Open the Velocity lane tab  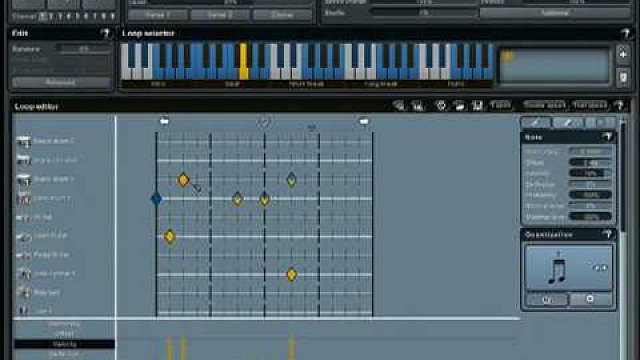click(x=64, y=344)
